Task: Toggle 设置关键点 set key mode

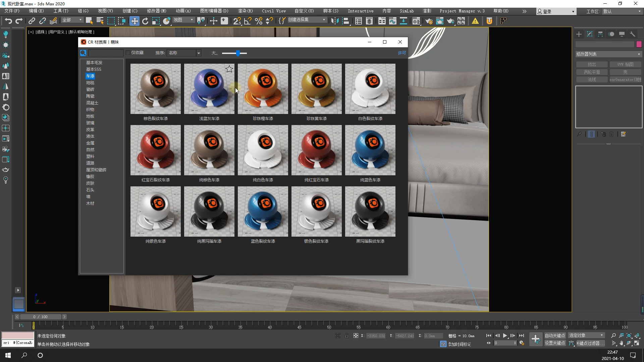Action: click(555, 343)
